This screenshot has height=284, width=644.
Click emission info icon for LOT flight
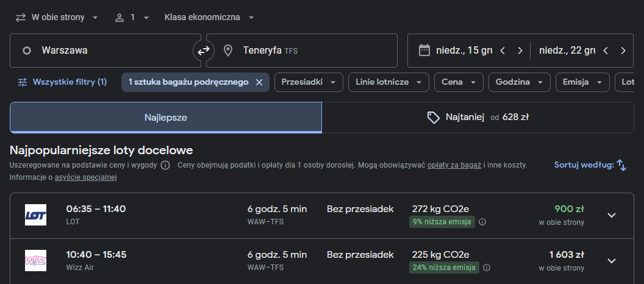click(x=482, y=222)
